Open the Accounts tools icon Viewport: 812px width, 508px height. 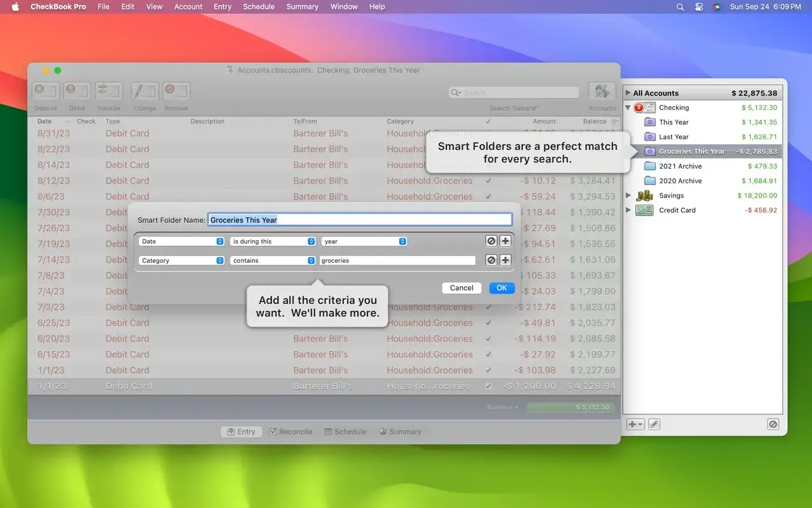pyautogui.click(x=602, y=91)
